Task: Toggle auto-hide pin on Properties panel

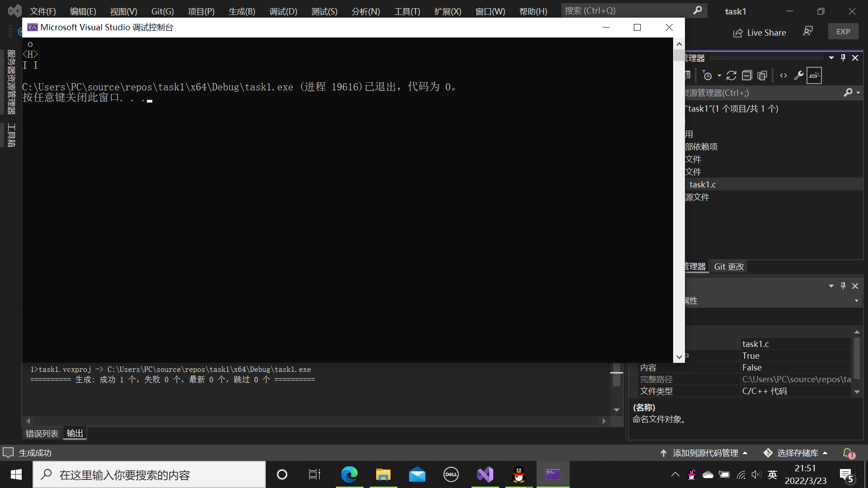Action: [843, 286]
